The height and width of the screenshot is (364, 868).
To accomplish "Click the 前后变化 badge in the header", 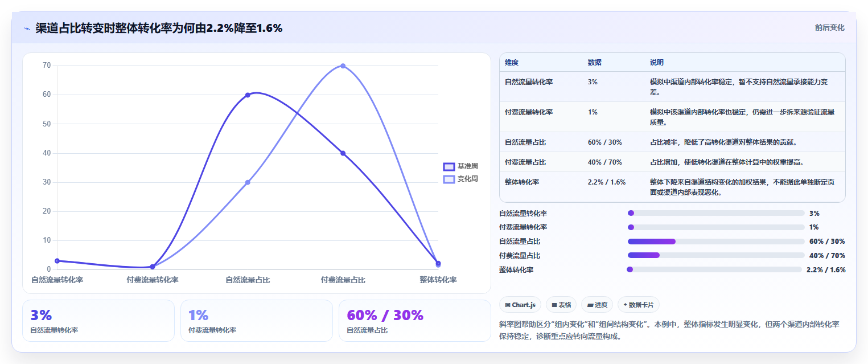I will click(829, 27).
